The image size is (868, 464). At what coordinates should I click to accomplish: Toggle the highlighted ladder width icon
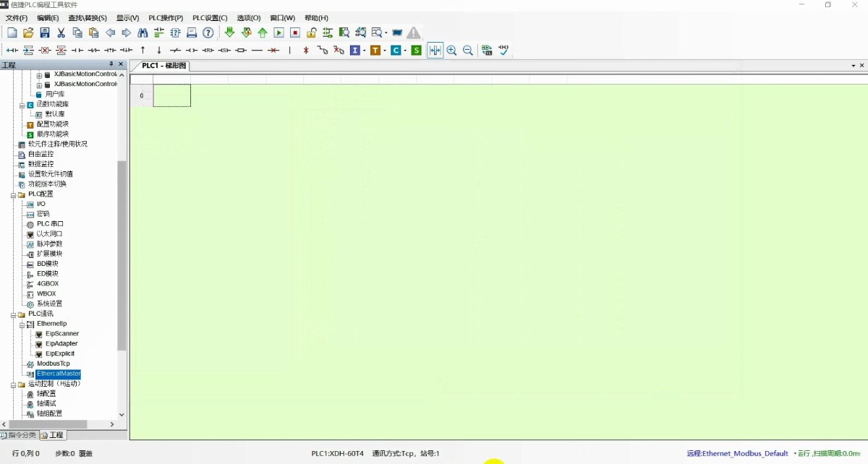point(435,50)
